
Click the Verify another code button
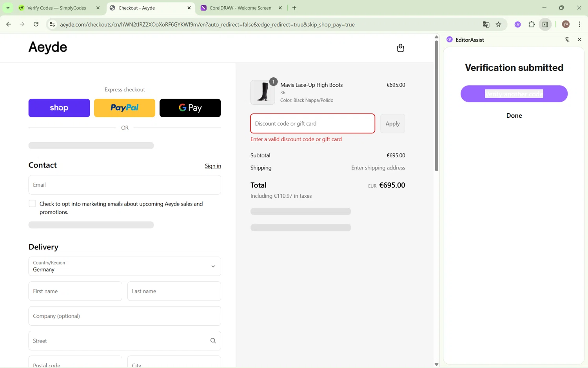coord(514,94)
